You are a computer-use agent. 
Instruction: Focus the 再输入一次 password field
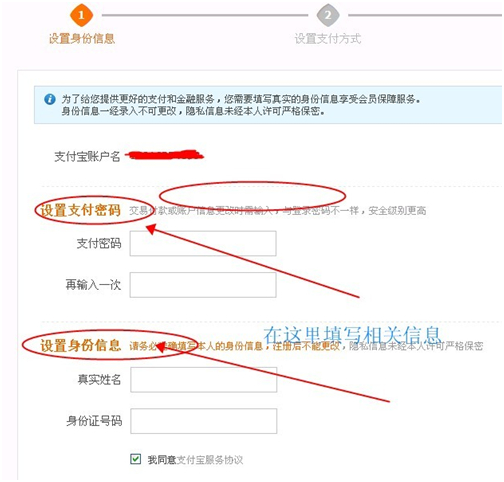(203, 285)
